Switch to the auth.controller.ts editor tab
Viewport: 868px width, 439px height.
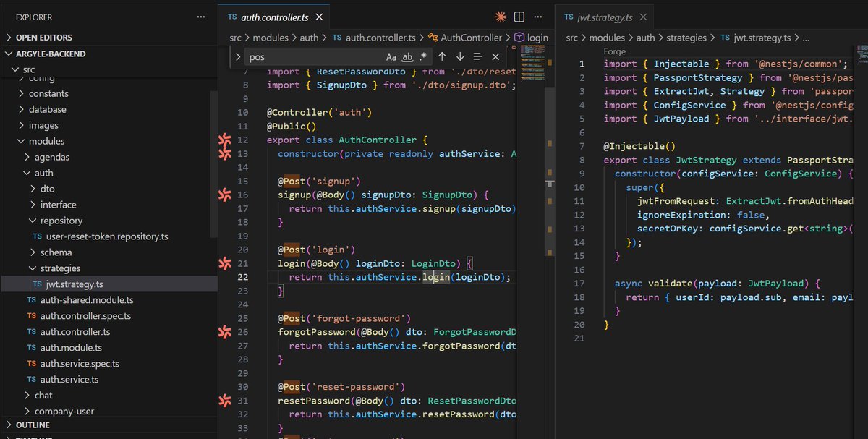275,17
